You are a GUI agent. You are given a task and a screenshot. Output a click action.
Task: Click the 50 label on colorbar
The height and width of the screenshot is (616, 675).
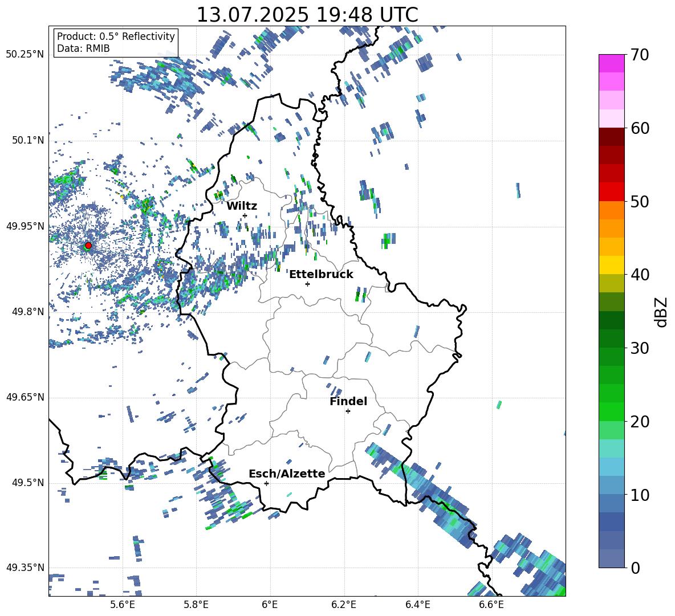click(639, 202)
